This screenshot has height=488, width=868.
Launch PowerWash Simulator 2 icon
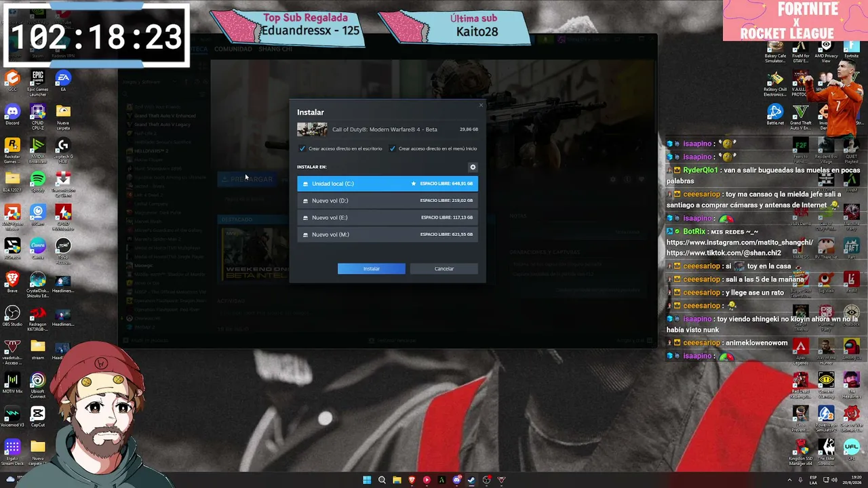(x=826, y=419)
